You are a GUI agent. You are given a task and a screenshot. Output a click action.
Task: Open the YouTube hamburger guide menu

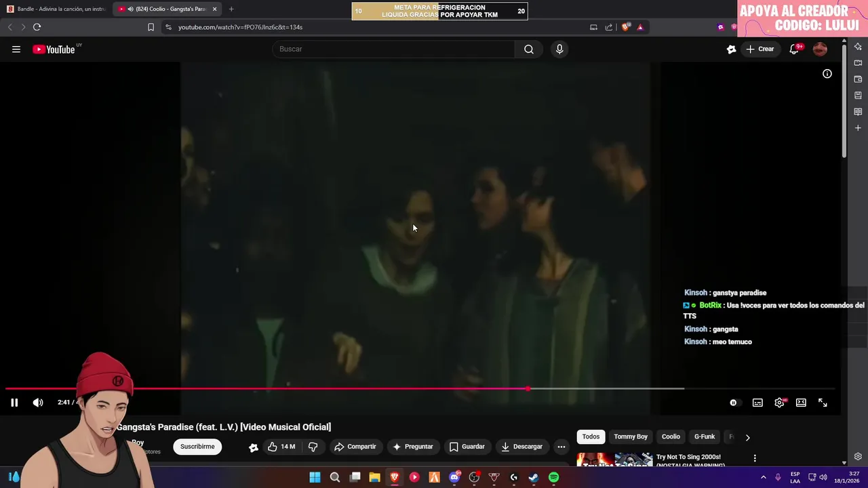[16, 49]
